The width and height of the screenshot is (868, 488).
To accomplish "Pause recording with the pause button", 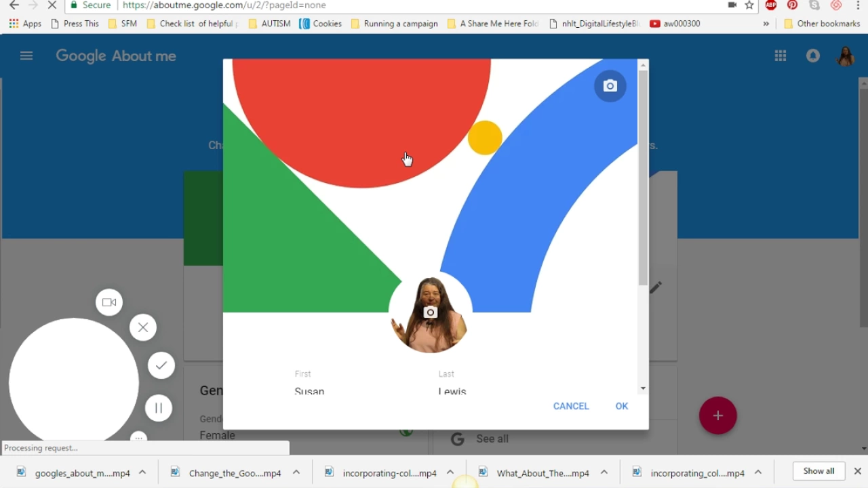I will point(159,408).
